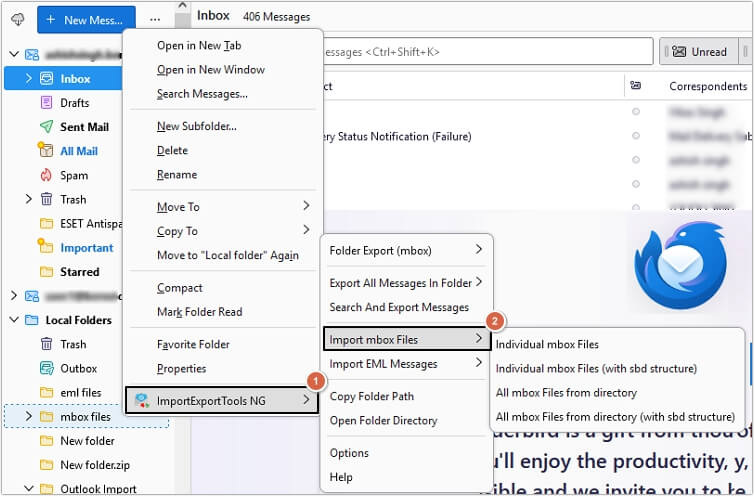
Task: Collapse the Outlook Import folder chevron
Action: pyautogui.click(x=28, y=488)
